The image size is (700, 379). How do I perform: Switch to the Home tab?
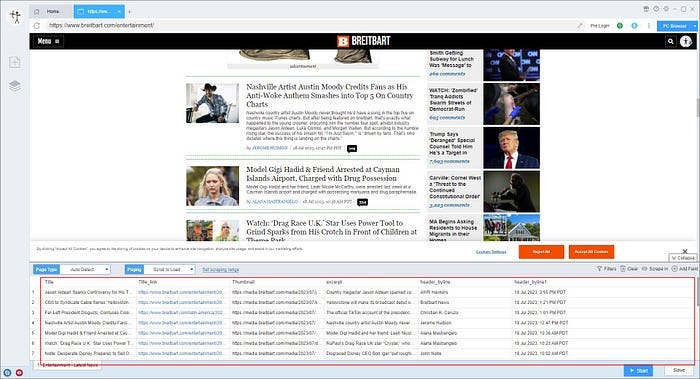click(49, 12)
